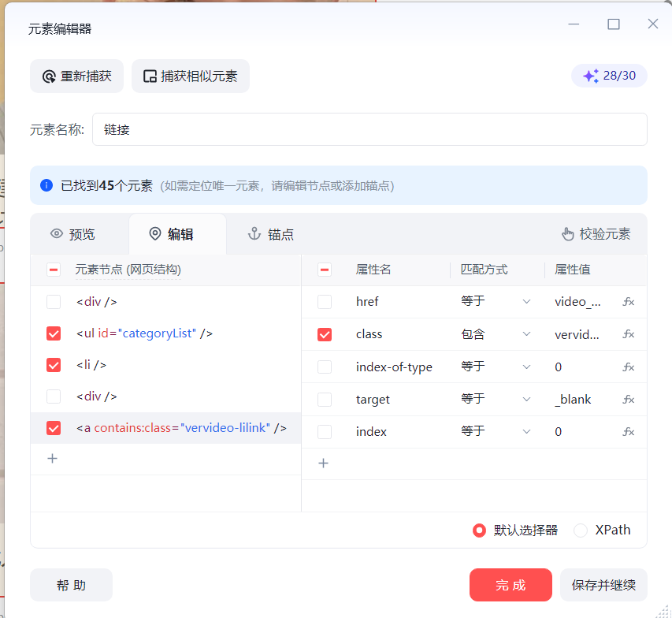Edit the class value vervid...
The image size is (672, 618).
pos(577,334)
